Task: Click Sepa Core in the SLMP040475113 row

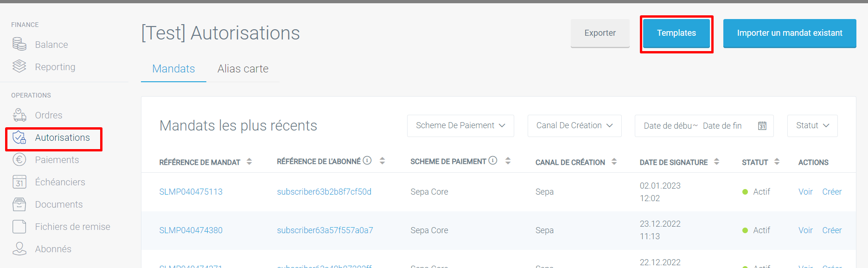Action: coord(429,192)
